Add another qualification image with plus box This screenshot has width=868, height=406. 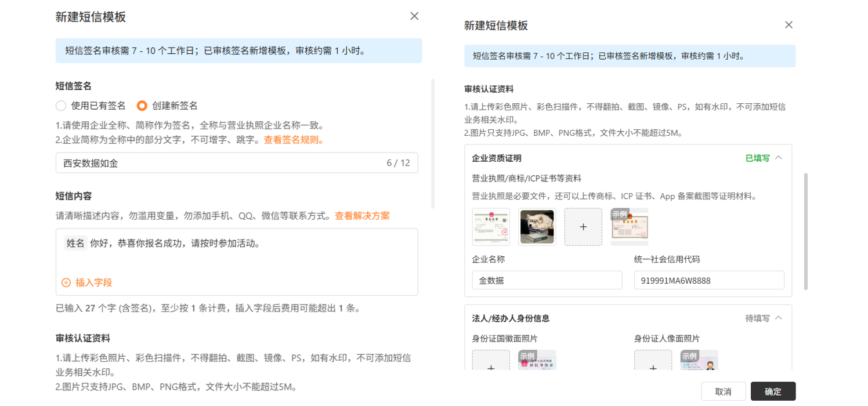[x=583, y=227]
